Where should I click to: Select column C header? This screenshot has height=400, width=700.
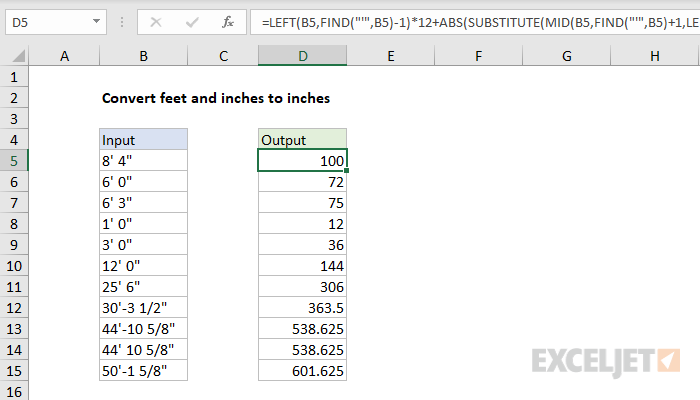point(223,56)
